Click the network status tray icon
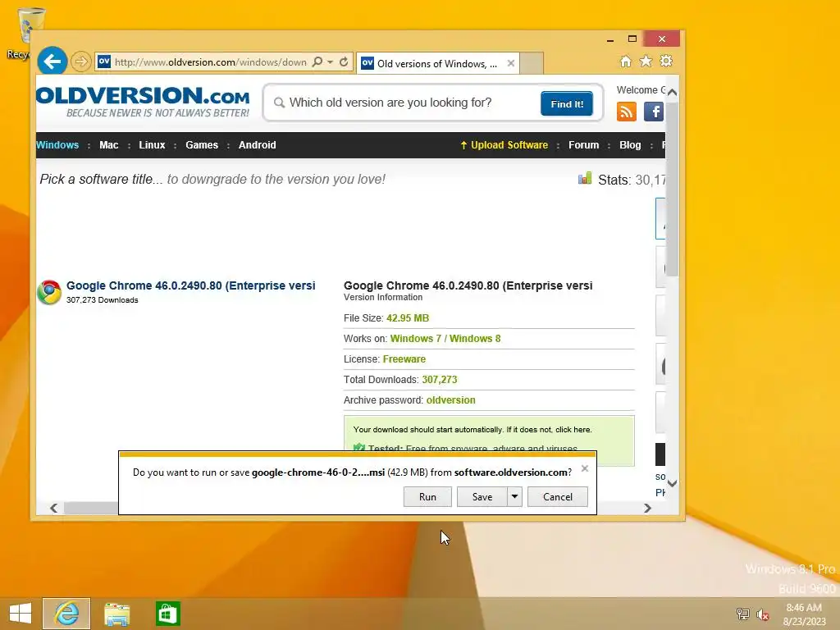Screen dimensions: 840x630 743,614
